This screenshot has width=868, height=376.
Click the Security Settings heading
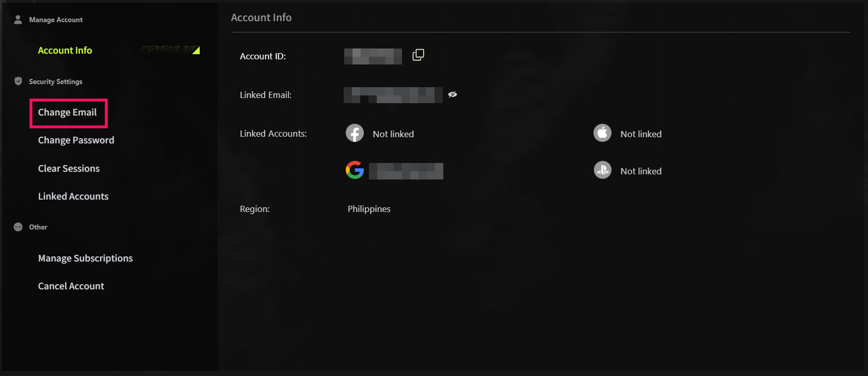click(x=56, y=81)
